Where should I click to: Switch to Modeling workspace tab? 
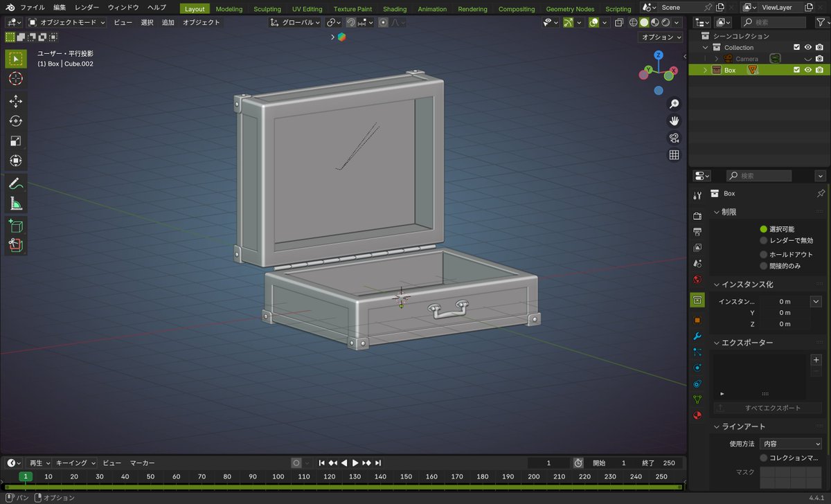tap(229, 9)
